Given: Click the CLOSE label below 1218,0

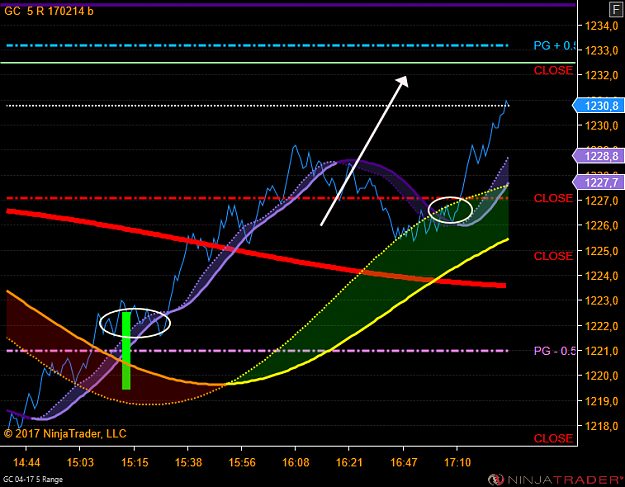Looking at the screenshot, I should coord(553,439).
